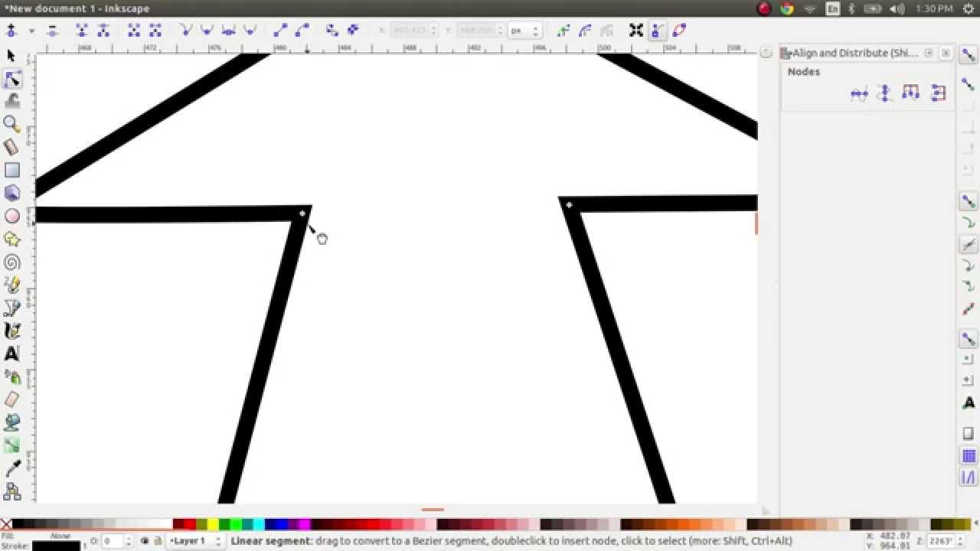
Task: Distribute selected nodes horizontally
Action: 910,93
